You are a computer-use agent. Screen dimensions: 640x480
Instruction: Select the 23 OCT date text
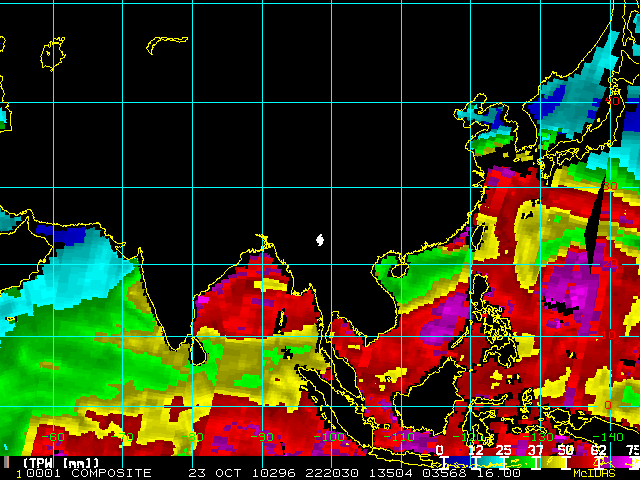pos(208,473)
